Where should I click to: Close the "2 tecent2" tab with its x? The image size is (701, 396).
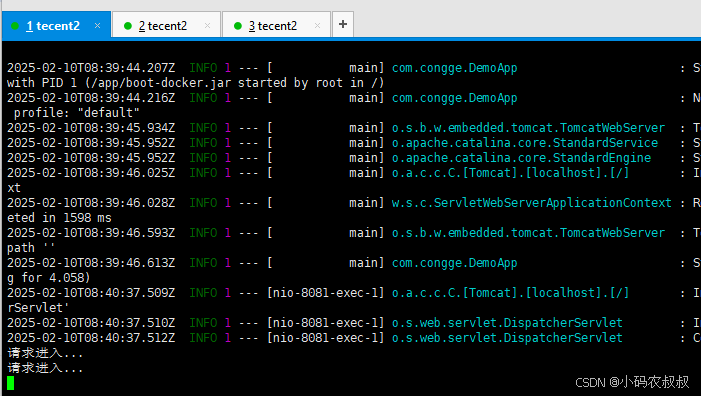click(x=207, y=26)
